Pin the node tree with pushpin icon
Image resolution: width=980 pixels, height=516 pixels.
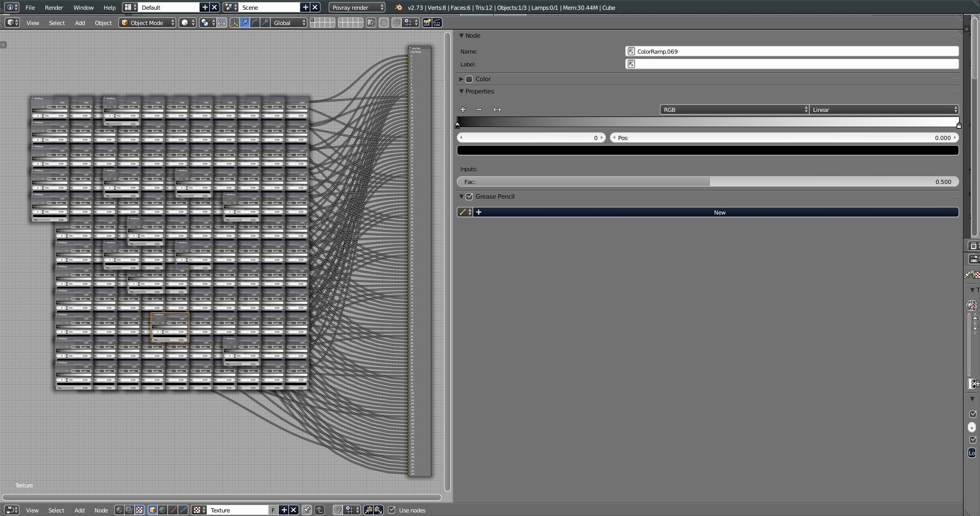pyautogui.click(x=306, y=510)
